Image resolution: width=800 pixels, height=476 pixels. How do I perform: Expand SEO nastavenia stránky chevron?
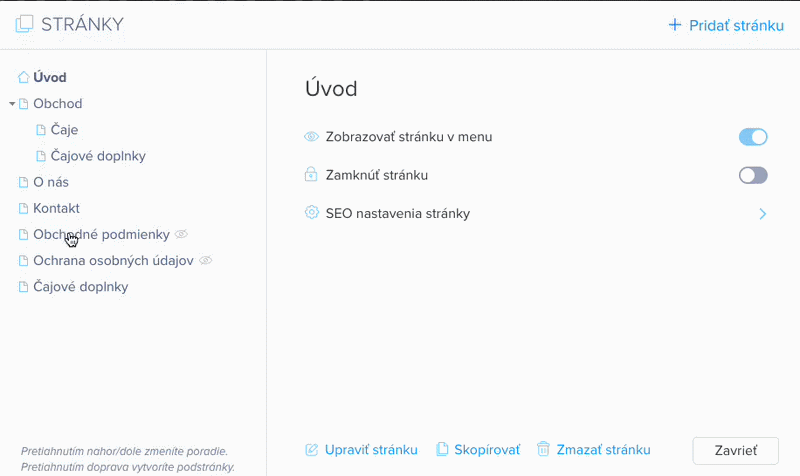tap(762, 214)
